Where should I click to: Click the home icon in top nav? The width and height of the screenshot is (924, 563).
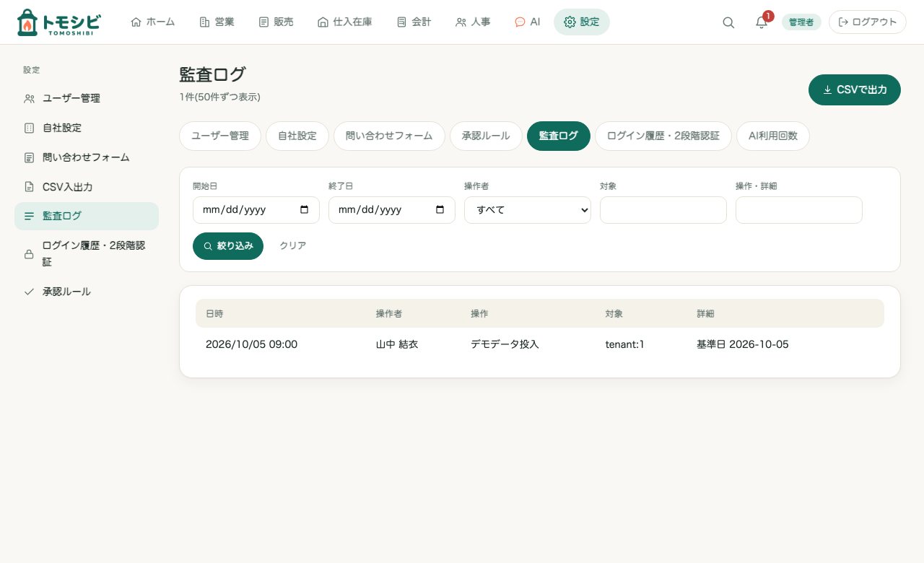click(136, 22)
